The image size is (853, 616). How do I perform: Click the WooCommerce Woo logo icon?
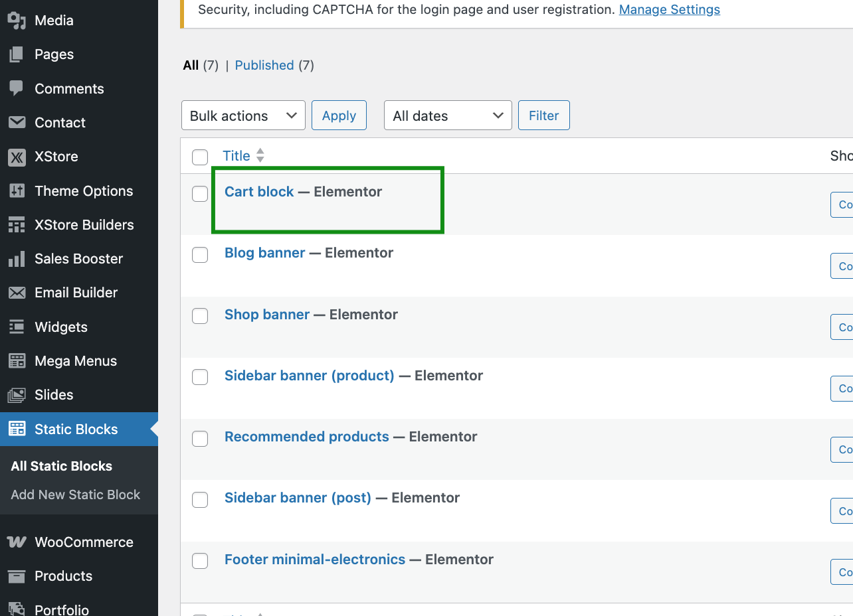[17, 542]
